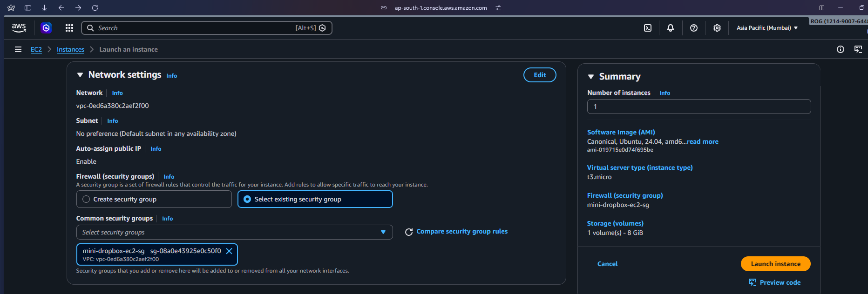The image size is (868, 294).
Task: Choose Select existing security group option
Action: point(247,199)
